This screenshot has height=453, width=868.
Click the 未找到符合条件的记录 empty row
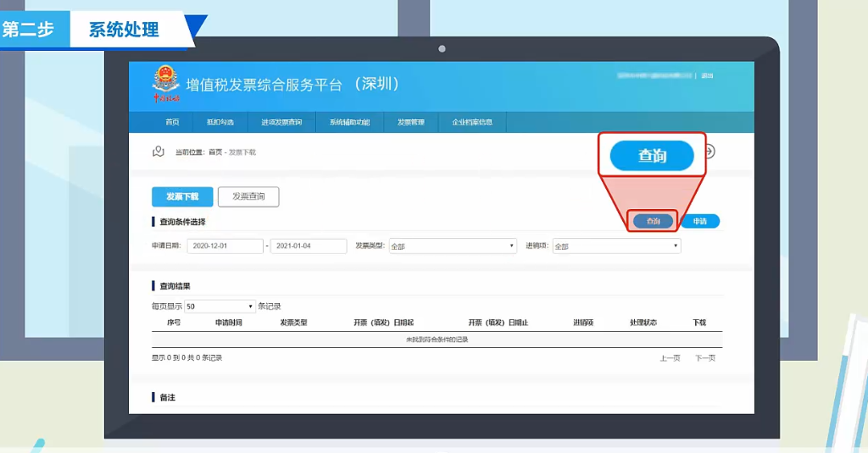(437, 340)
